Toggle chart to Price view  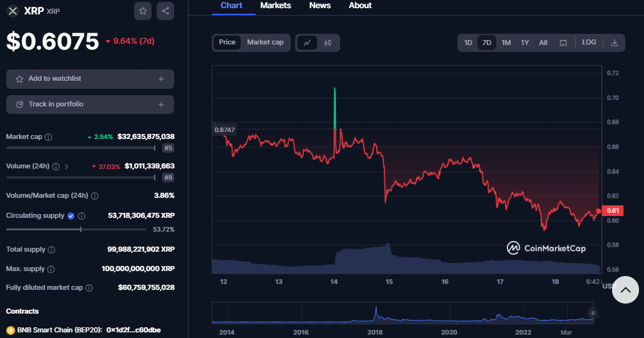[227, 43]
